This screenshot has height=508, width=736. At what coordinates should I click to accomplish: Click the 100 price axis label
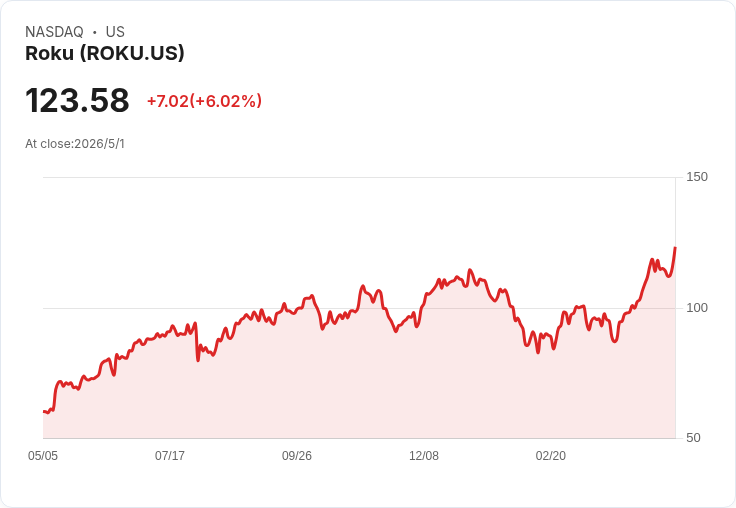[x=697, y=308]
